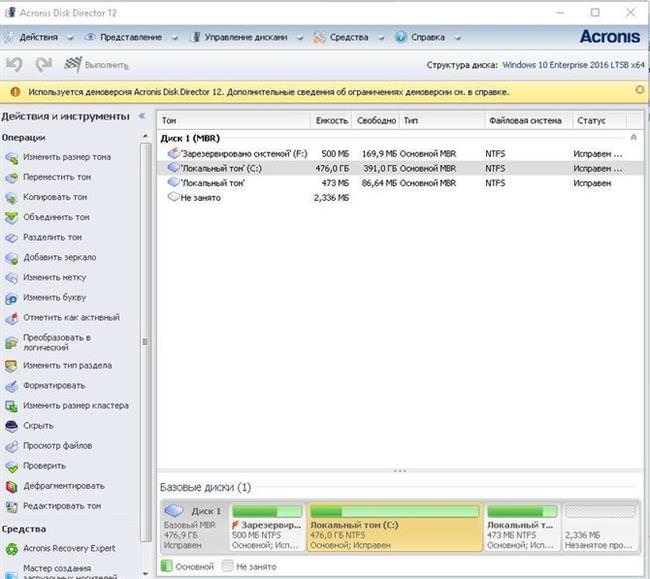Click the Выполнить button label

pos(107,65)
